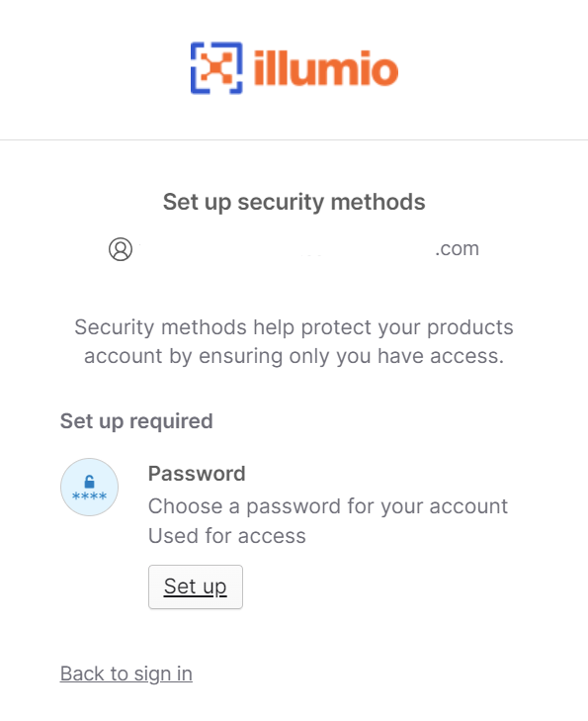
Task: Click the bold Password method title
Action: pos(197,474)
